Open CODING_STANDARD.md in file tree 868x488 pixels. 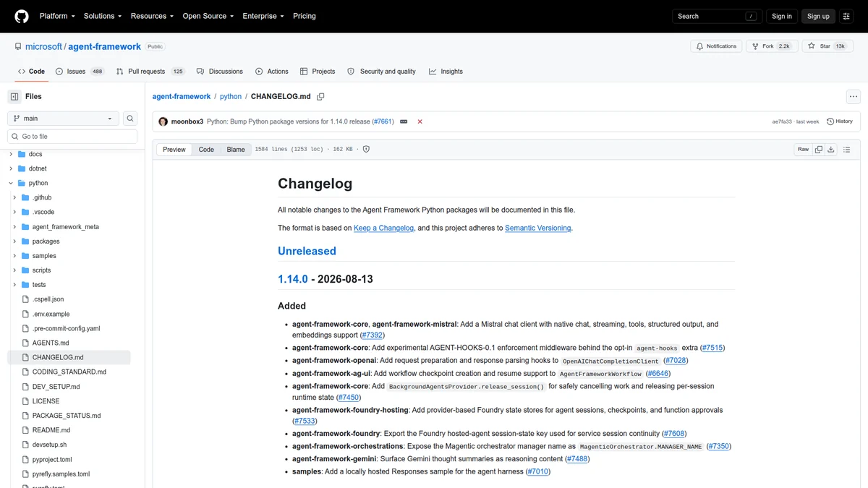click(x=71, y=372)
